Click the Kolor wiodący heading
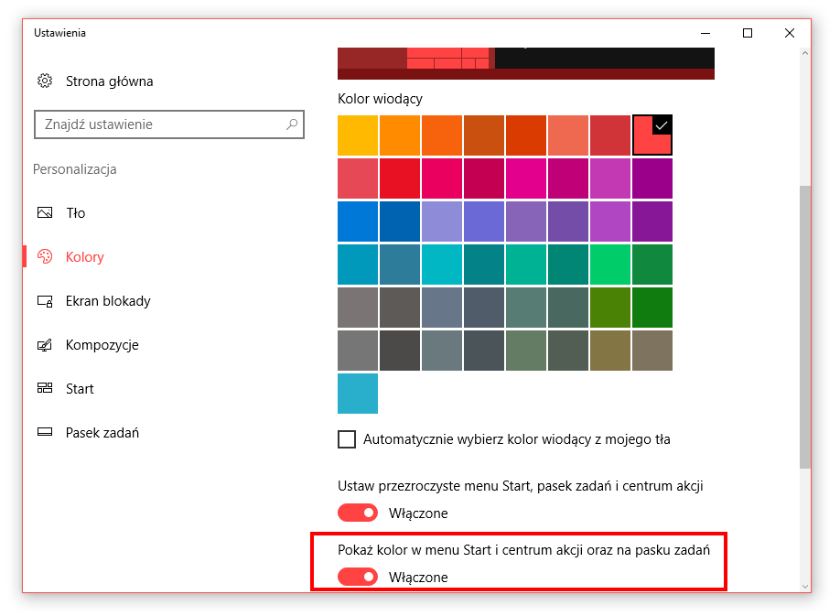 pos(380,99)
